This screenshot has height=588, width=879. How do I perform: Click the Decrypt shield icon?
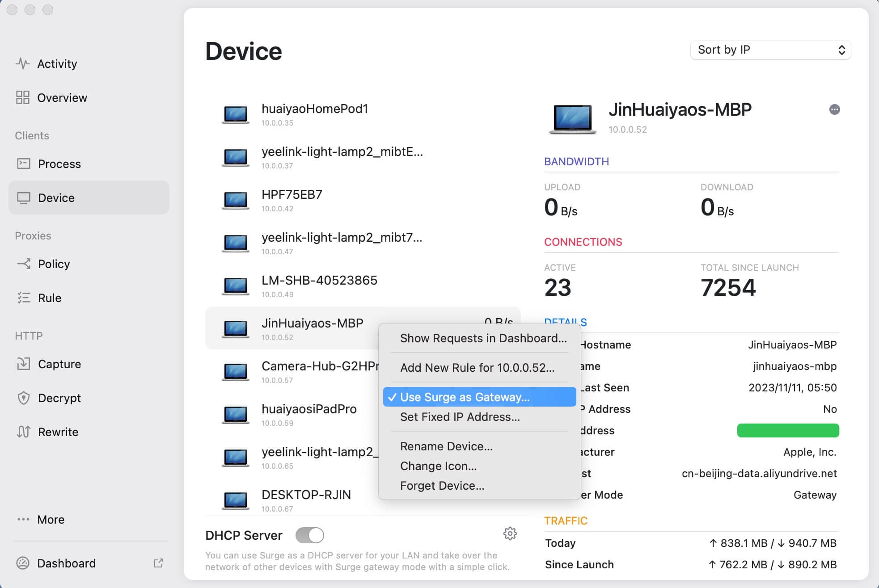(x=23, y=398)
